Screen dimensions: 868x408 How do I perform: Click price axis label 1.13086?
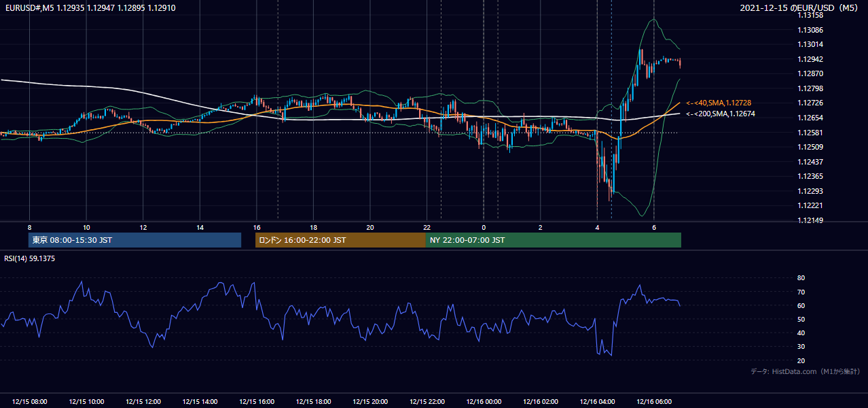(810, 30)
